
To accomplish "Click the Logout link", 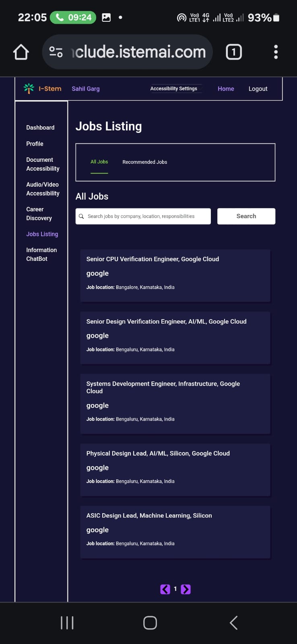I will tap(258, 89).
